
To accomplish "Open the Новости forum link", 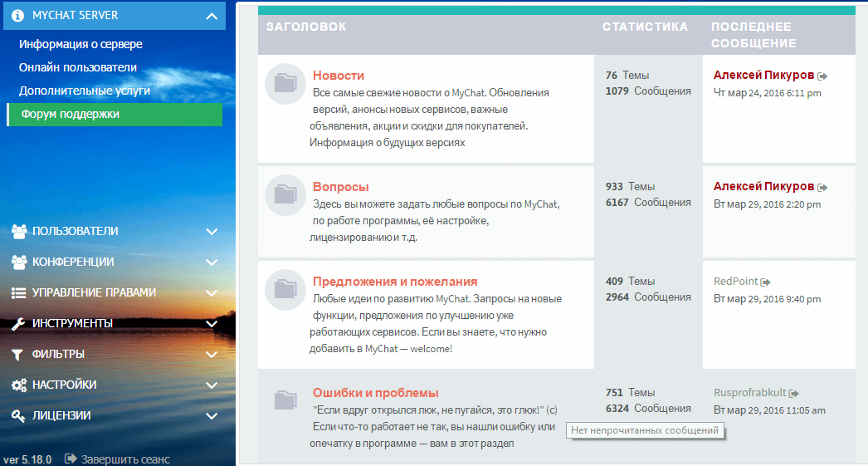I will coord(339,76).
